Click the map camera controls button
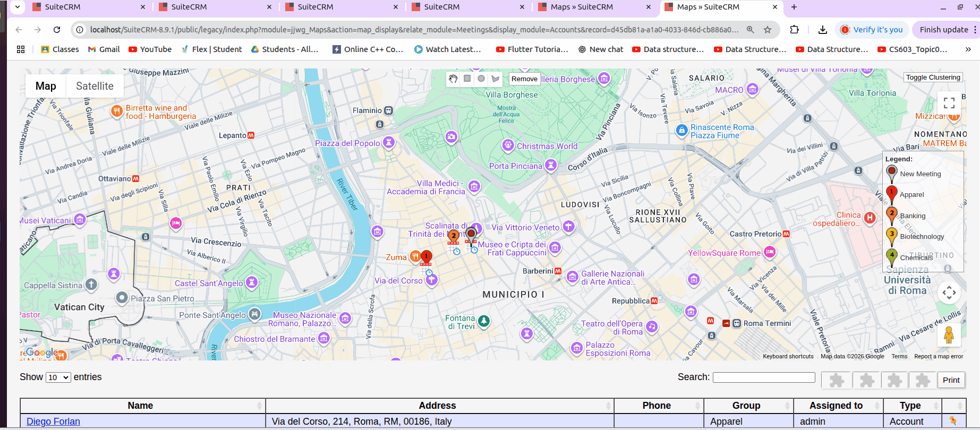The width and height of the screenshot is (980, 430). 949,293
